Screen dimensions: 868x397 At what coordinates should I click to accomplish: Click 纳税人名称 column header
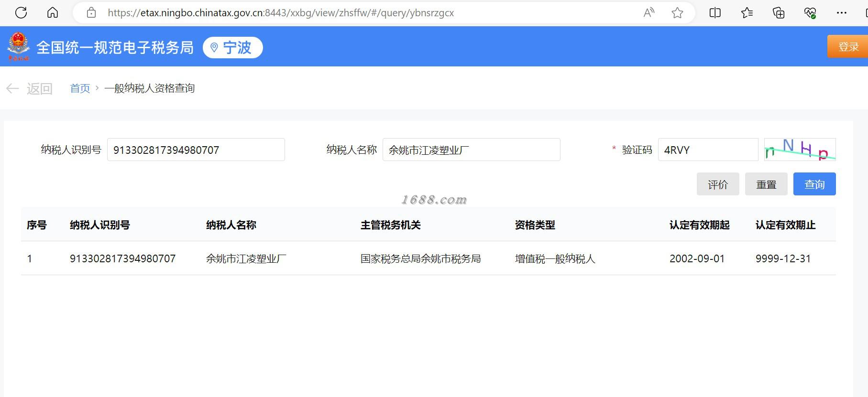[x=231, y=225]
